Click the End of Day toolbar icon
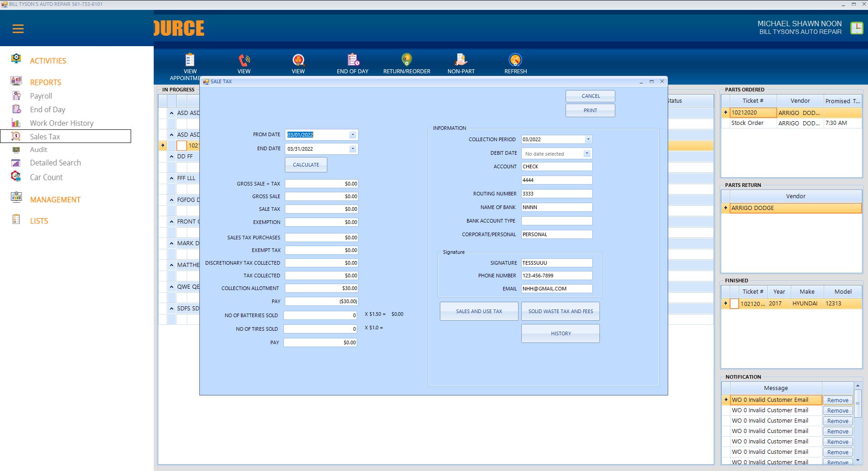The image size is (868, 471). click(353, 60)
